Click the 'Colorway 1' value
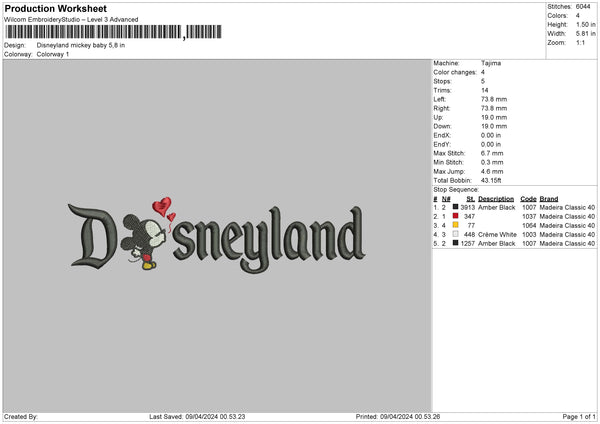 click(53, 54)
